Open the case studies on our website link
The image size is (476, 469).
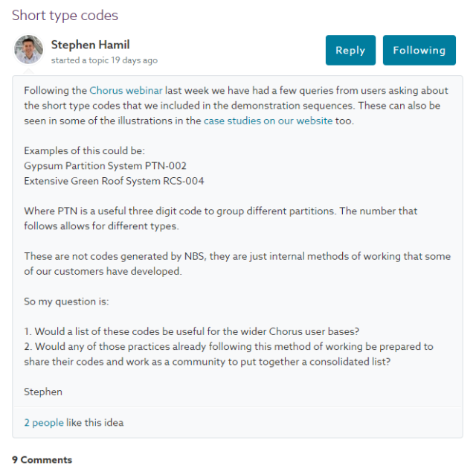pos(268,121)
